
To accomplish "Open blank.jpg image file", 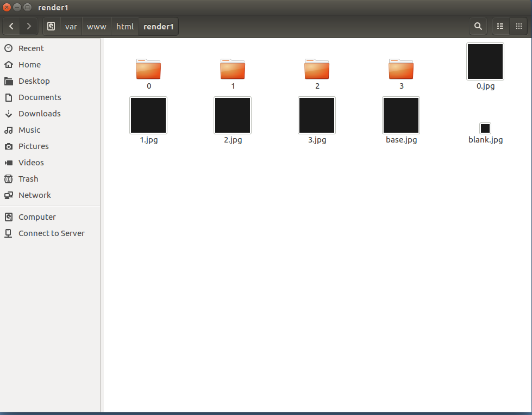I will (485, 128).
